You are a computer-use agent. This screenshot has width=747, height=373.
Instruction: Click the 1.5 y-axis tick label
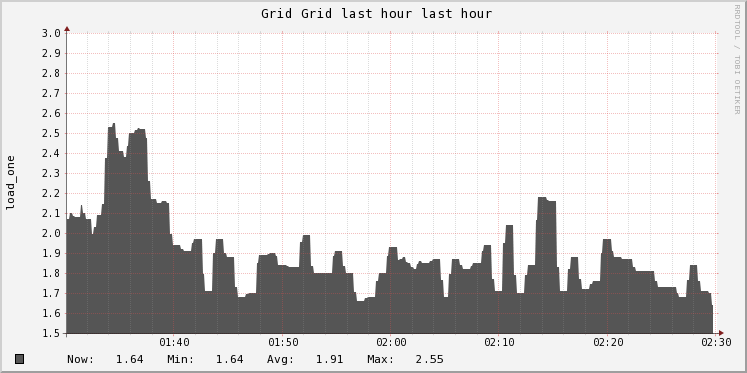pyautogui.click(x=52, y=333)
